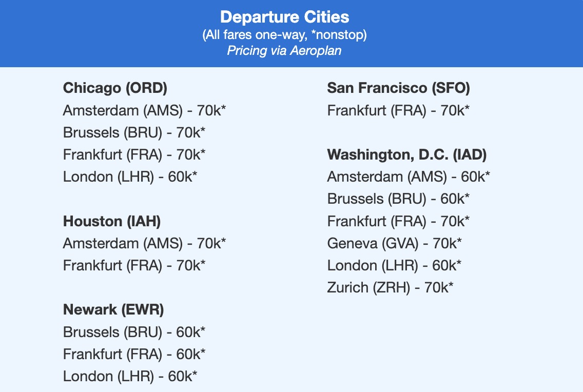The width and height of the screenshot is (583, 392).
Task: Choose Houston to Amsterdam 70k fare
Action: click(144, 243)
